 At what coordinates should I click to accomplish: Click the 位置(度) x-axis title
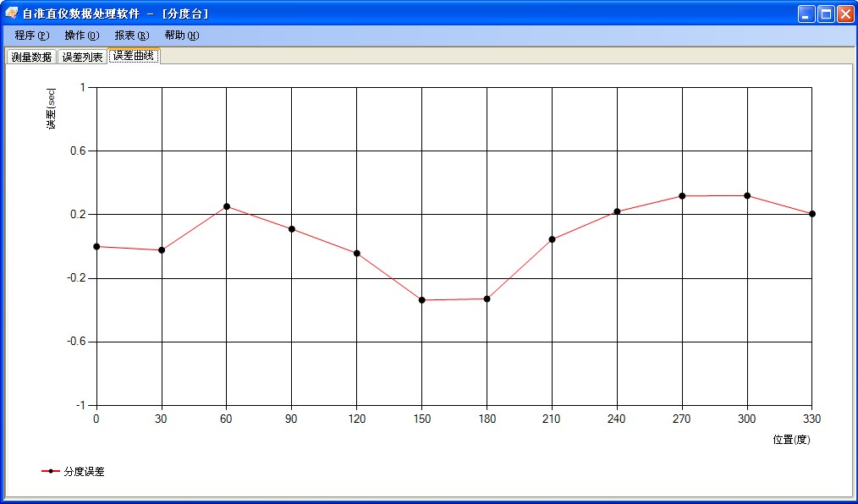click(791, 440)
